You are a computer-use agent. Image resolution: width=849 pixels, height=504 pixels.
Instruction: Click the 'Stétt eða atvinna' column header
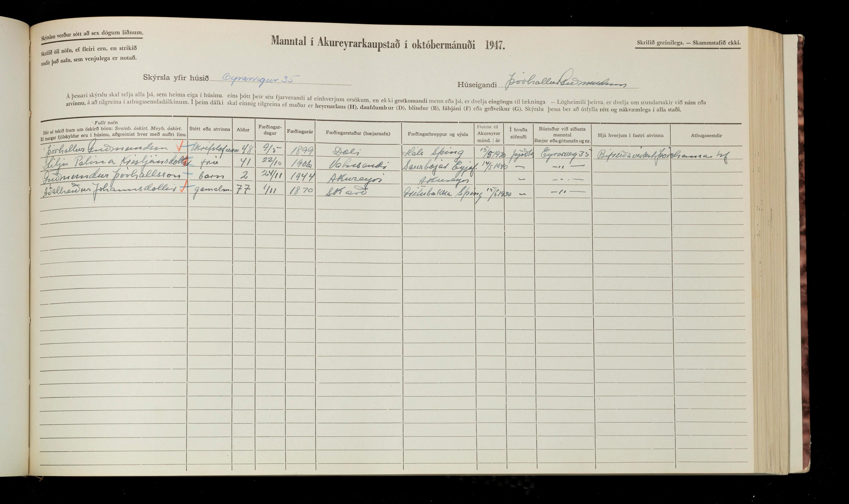(210, 129)
